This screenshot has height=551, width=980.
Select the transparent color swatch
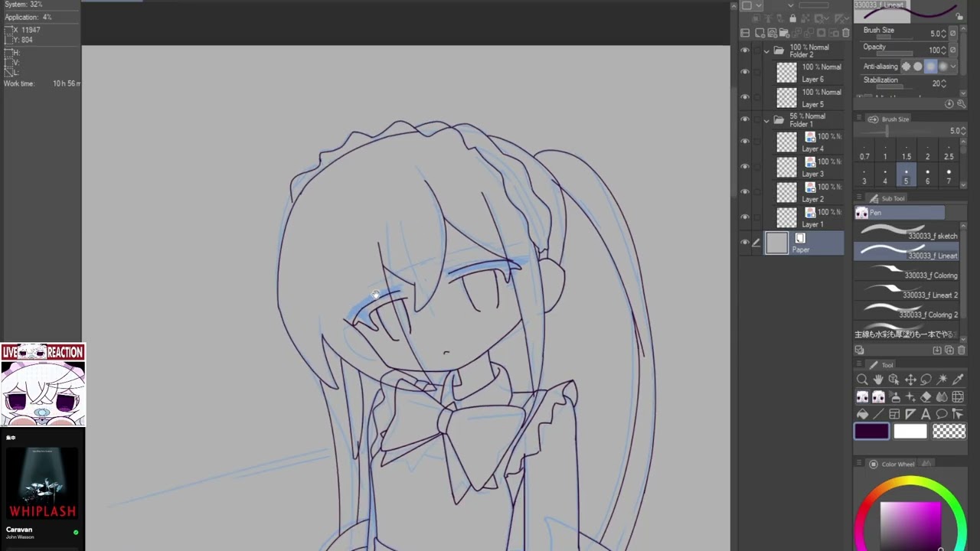point(949,432)
